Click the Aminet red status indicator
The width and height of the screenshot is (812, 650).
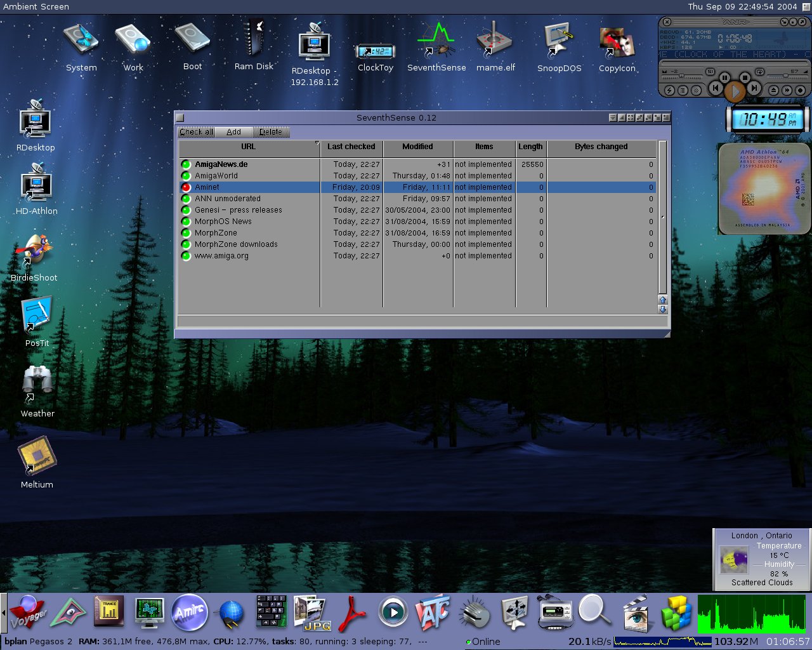(x=186, y=187)
